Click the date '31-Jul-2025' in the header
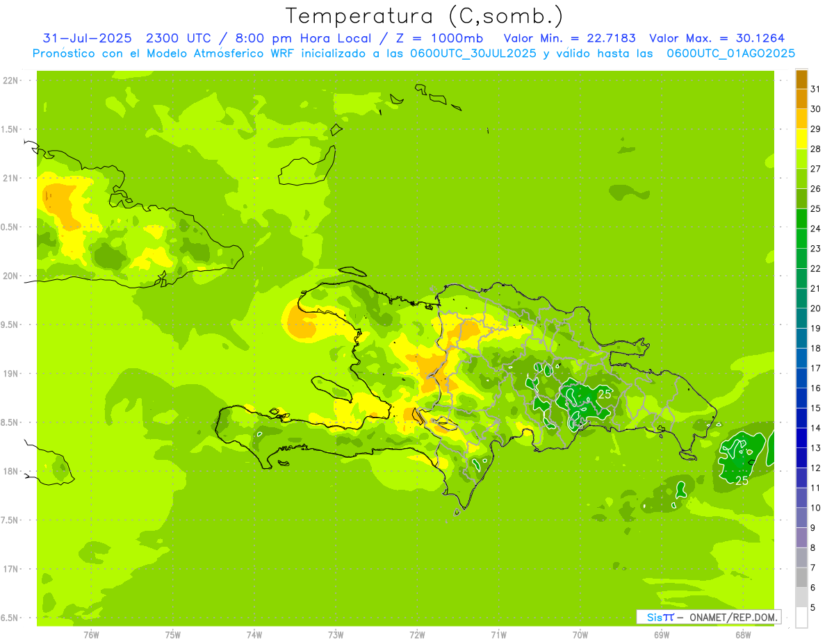This screenshot has width=834, height=644. (87, 38)
